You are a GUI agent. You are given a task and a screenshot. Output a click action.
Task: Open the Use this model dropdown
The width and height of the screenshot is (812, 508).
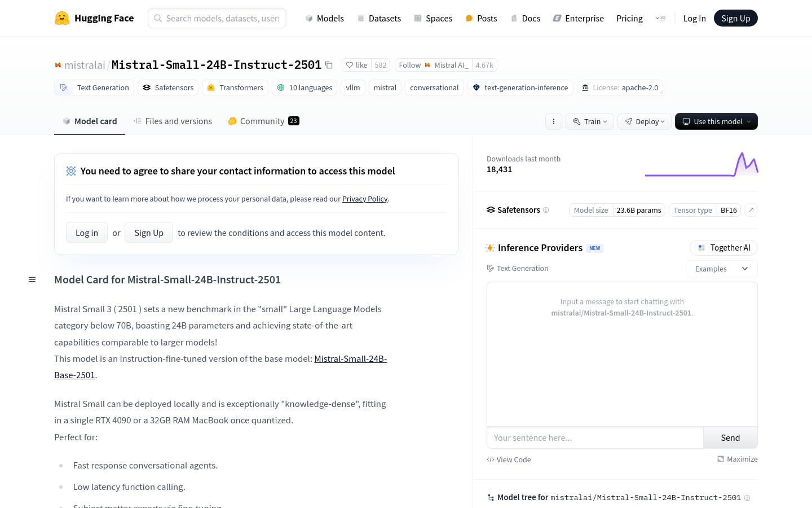[x=716, y=121]
